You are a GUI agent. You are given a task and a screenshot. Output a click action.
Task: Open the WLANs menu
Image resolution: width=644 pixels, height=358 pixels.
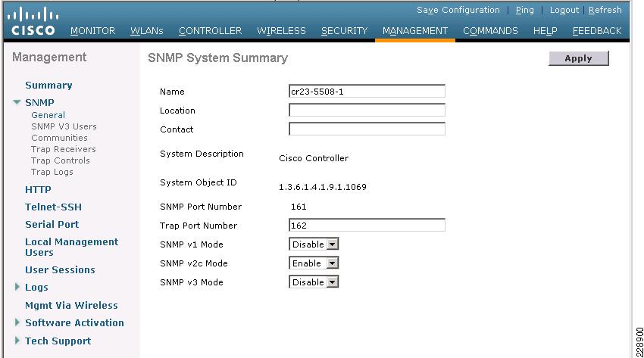click(147, 31)
